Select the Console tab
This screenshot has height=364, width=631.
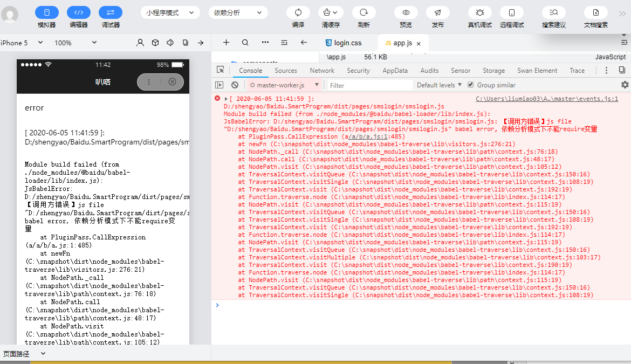pos(250,71)
